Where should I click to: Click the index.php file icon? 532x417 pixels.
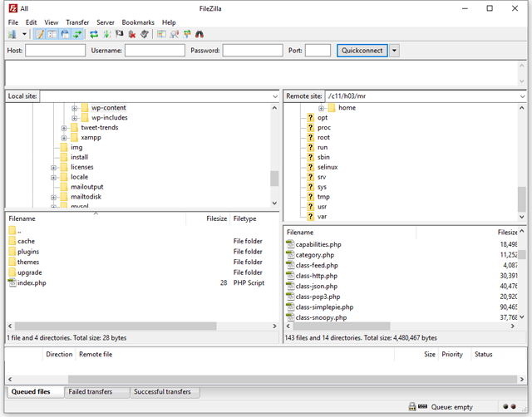point(12,282)
